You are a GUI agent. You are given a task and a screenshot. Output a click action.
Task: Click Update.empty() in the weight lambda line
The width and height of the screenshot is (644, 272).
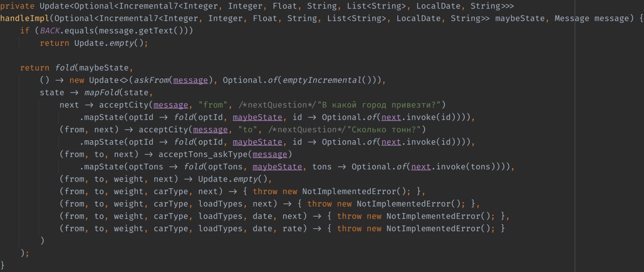pos(233,179)
